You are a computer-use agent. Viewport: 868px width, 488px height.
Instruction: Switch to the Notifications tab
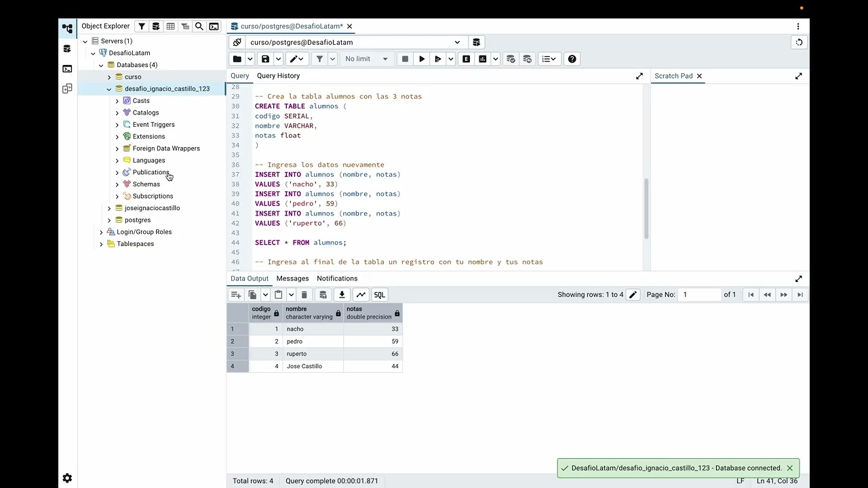[x=337, y=279]
